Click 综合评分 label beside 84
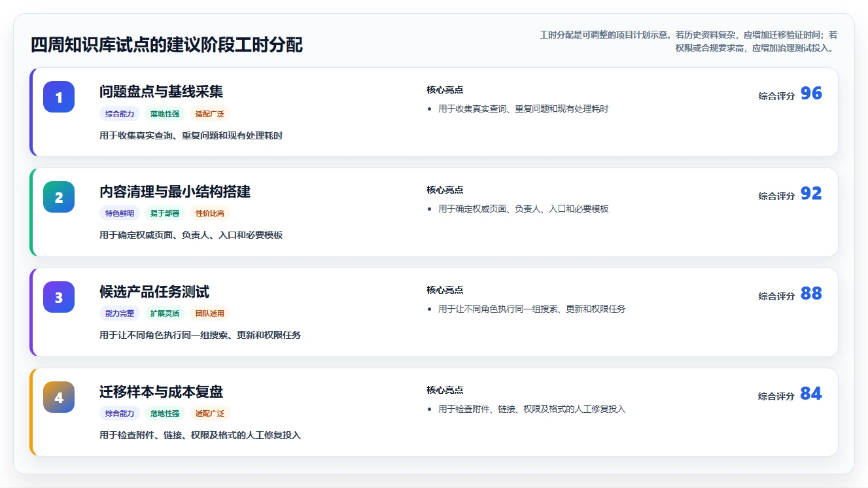868x488 pixels. (x=776, y=396)
